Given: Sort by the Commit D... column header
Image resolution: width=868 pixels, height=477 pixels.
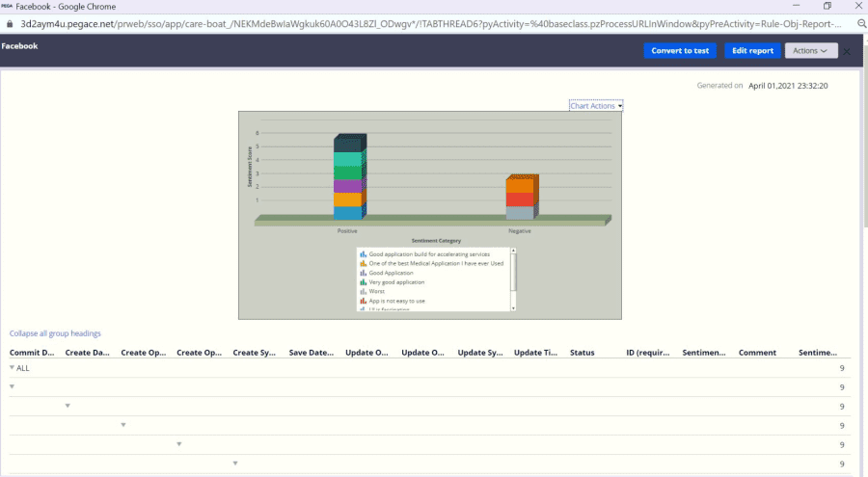Looking at the screenshot, I should [x=32, y=353].
